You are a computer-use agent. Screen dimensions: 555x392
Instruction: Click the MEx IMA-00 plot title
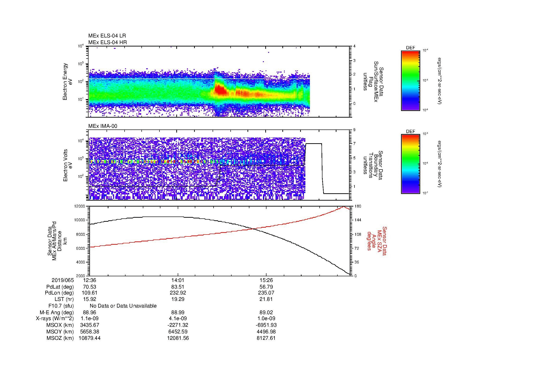pos(103,126)
